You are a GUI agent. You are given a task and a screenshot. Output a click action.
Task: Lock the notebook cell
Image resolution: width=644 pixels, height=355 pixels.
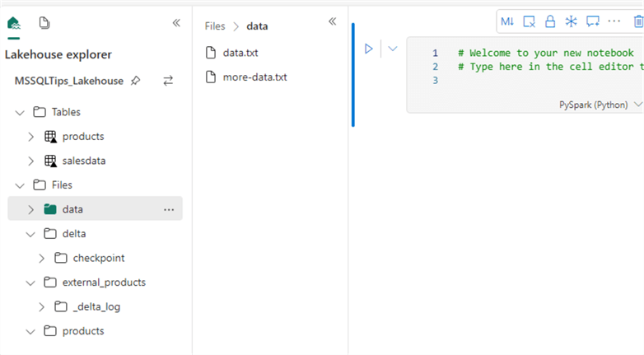(x=549, y=21)
